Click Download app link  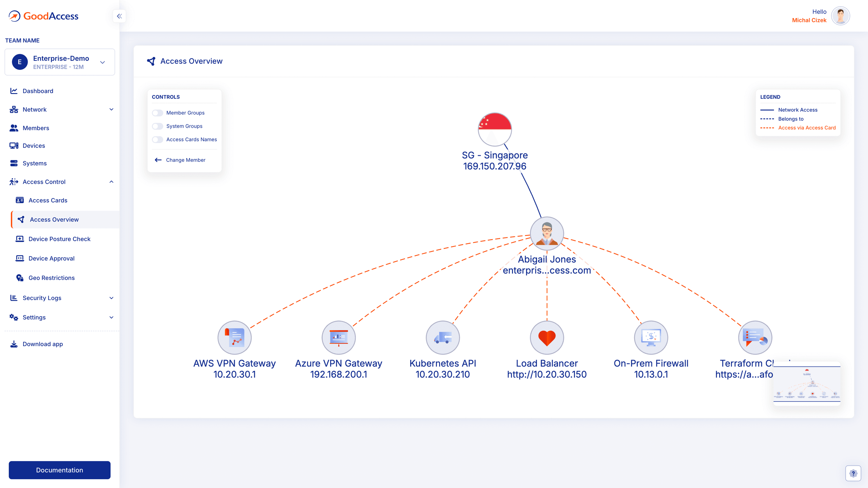pos(42,344)
